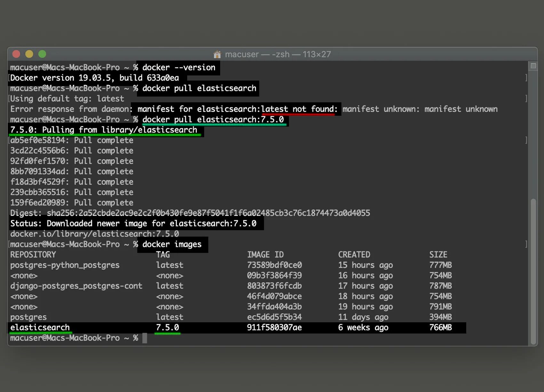Click image ID '803873f6fcdb'
544x392 pixels.
(x=274, y=286)
